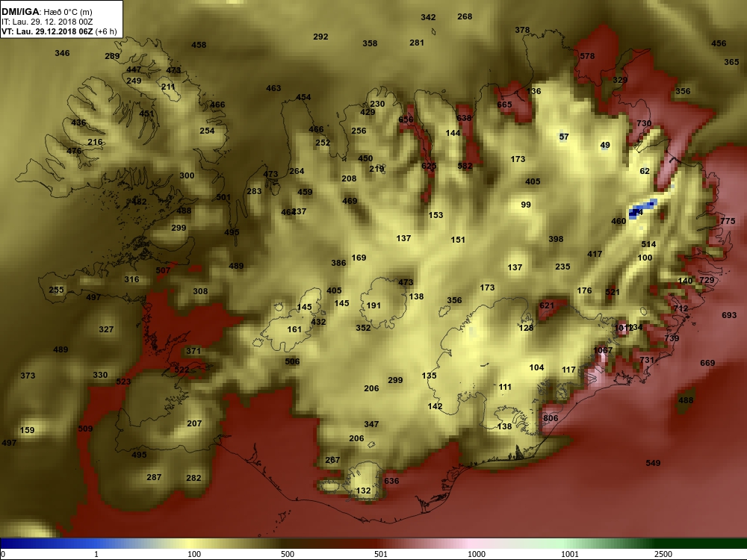Click the map value 111
Viewport: 747px width, 560px height.
tap(504, 387)
